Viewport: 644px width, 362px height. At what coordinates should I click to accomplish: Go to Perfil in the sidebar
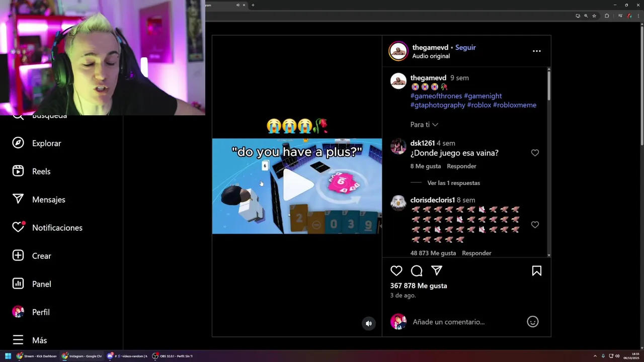(31, 312)
